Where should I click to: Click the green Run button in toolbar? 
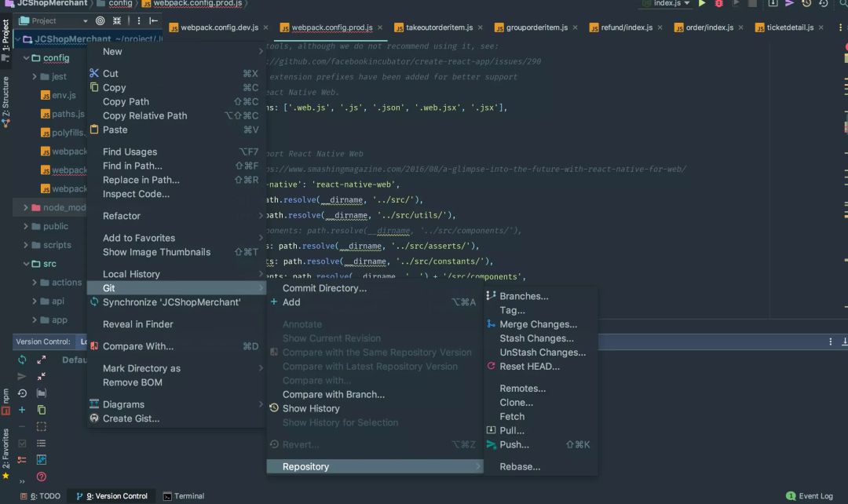click(702, 4)
